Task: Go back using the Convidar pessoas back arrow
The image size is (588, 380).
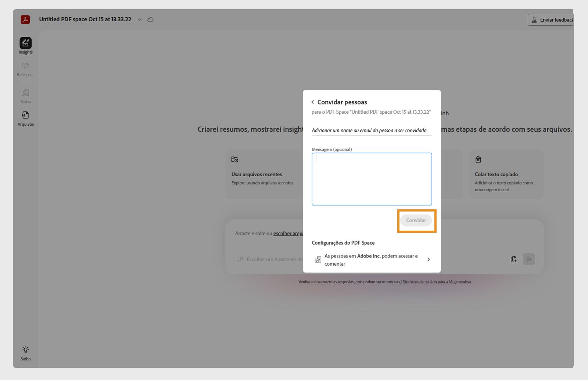Action: 312,102
